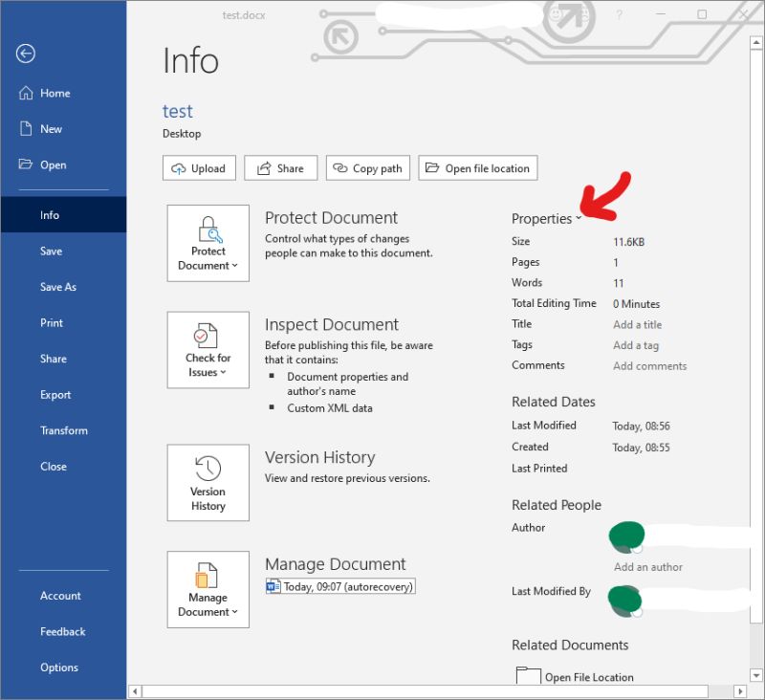
Task: Switch to the Print section
Action: pos(52,322)
